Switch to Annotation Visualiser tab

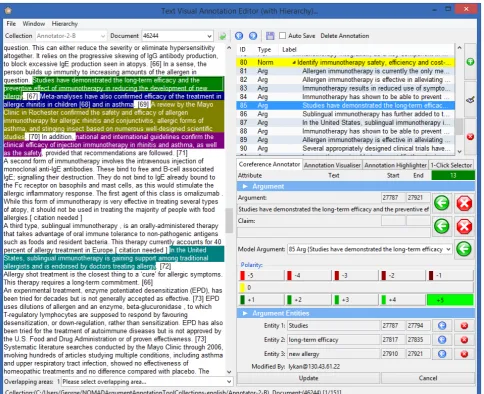[332, 165]
